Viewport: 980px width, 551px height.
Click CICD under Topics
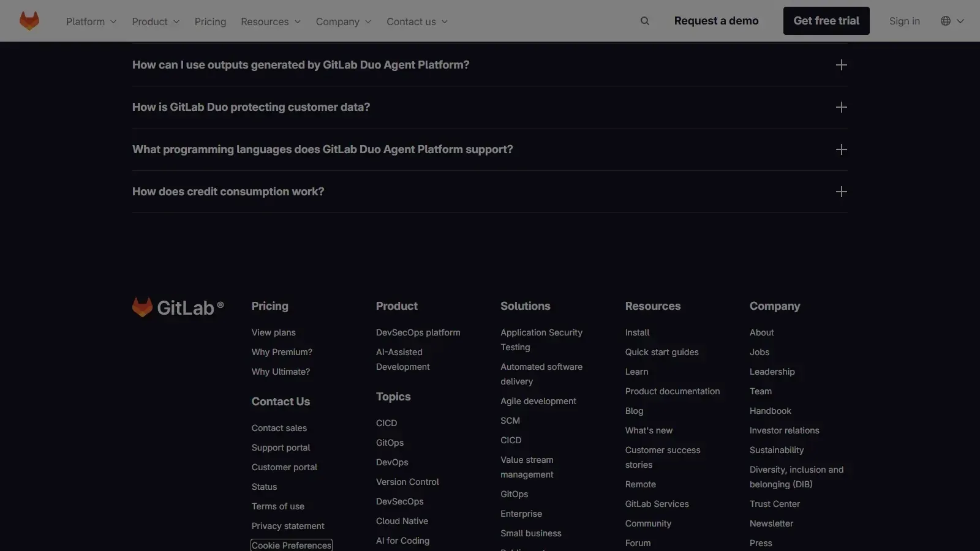(x=386, y=423)
